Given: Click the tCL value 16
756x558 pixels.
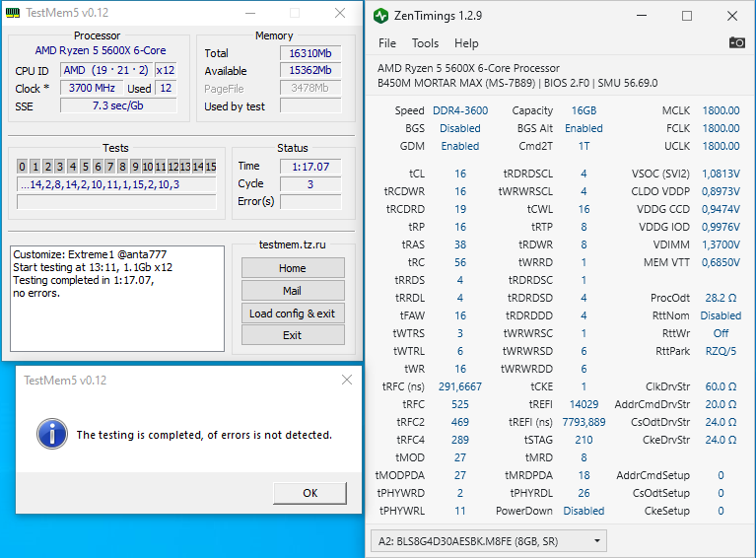Looking at the screenshot, I should point(460,174).
